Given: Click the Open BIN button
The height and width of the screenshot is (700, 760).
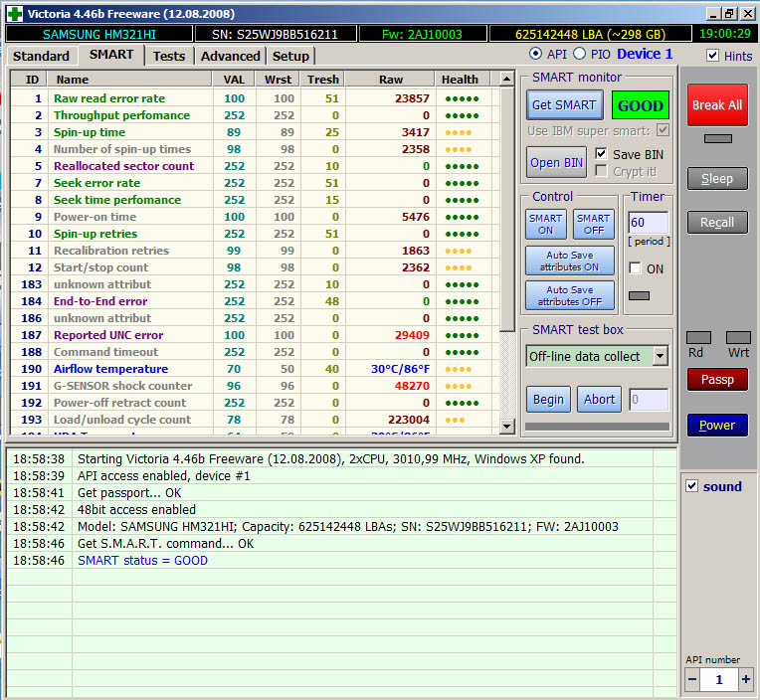Looking at the screenshot, I should [x=556, y=163].
